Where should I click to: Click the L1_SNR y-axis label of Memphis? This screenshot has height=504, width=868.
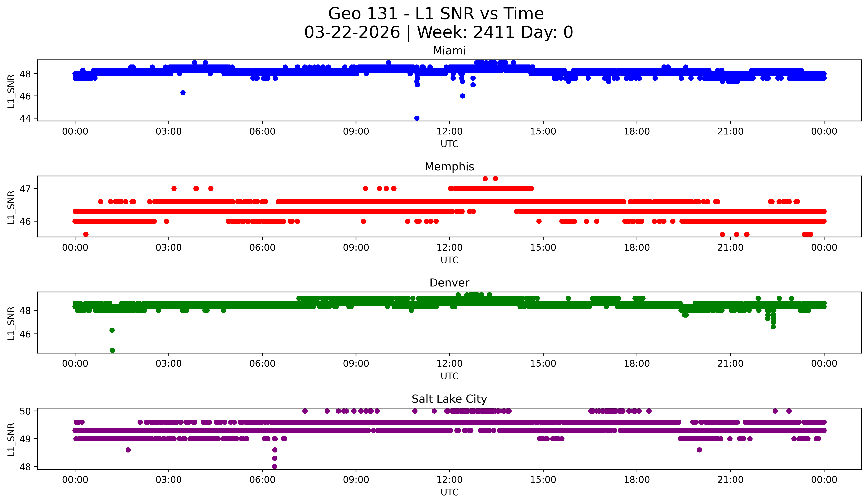click(11, 207)
